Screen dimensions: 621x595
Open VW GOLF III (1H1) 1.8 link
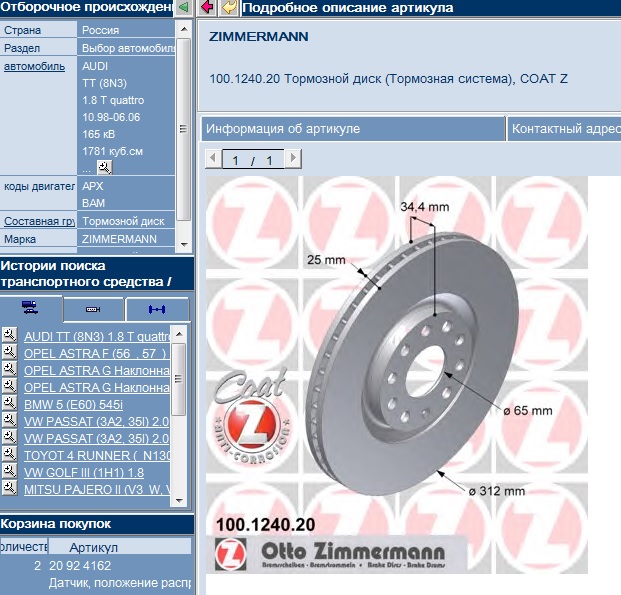84,473
